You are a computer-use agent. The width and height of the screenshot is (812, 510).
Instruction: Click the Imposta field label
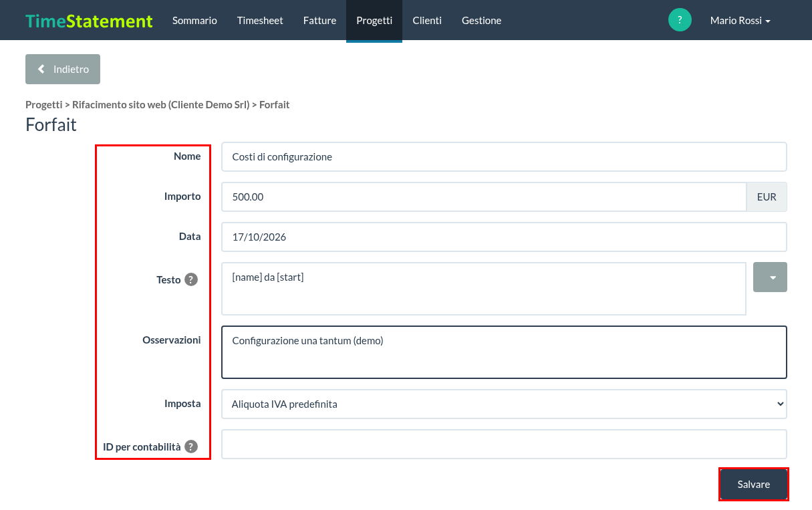(182, 403)
